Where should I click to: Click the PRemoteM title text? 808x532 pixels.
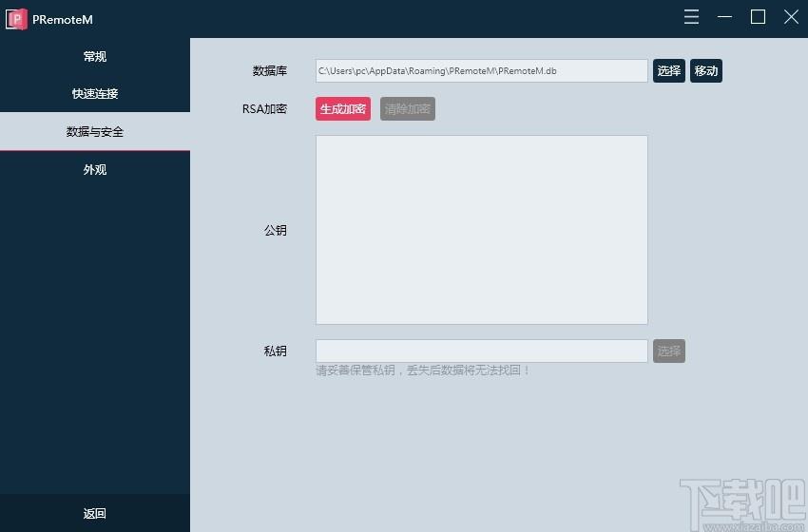pos(63,20)
